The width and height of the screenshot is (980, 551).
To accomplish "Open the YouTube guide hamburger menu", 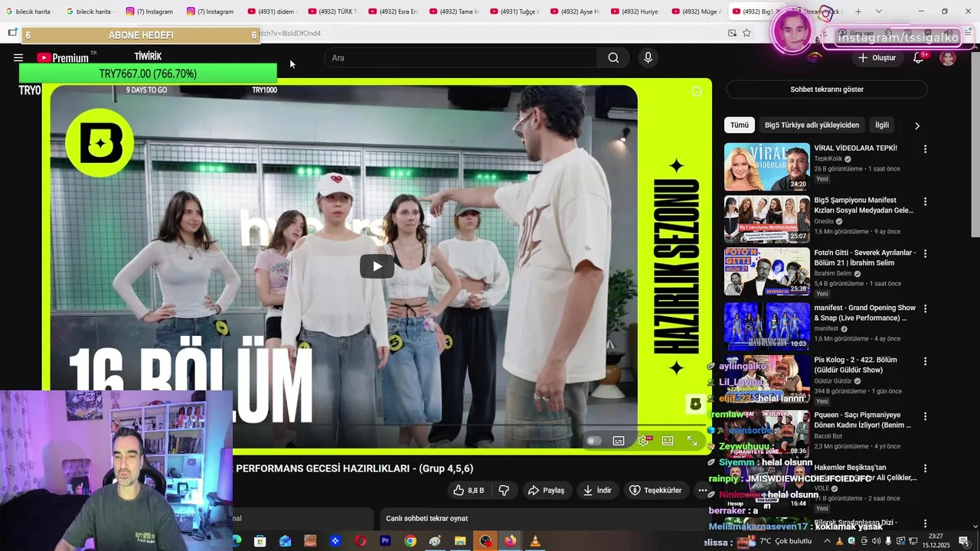I will coord(18,57).
